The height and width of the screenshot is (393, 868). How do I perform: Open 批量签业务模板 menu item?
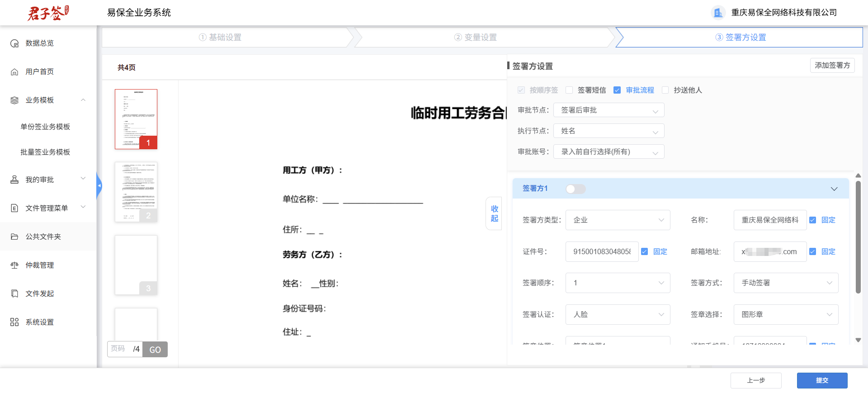45,152
